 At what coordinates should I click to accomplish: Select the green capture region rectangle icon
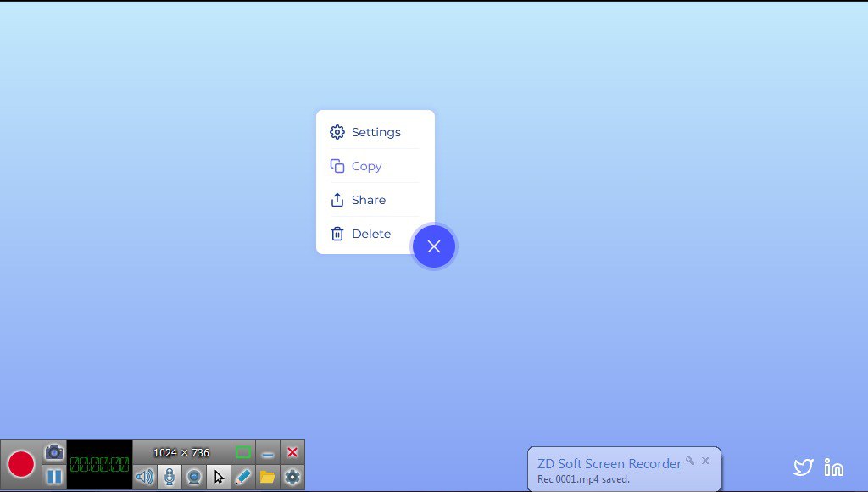tap(243, 453)
